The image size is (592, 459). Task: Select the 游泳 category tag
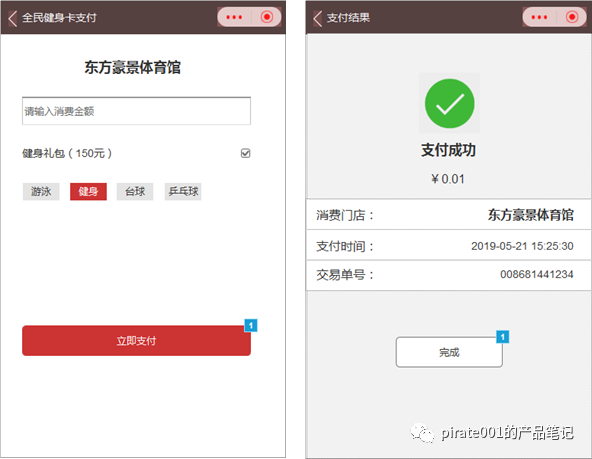pos(41,191)
